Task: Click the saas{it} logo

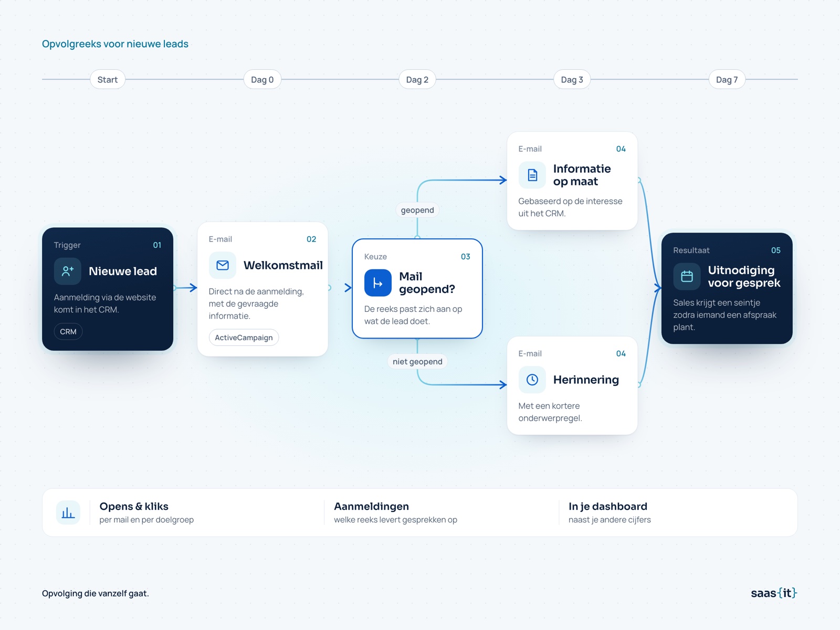Action: tap(774, 593)
